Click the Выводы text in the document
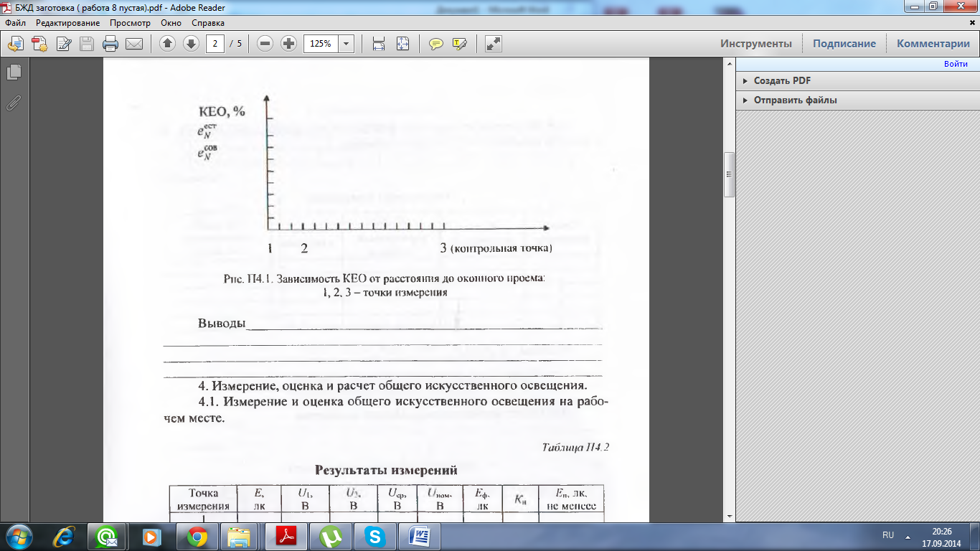 point(222,323)
